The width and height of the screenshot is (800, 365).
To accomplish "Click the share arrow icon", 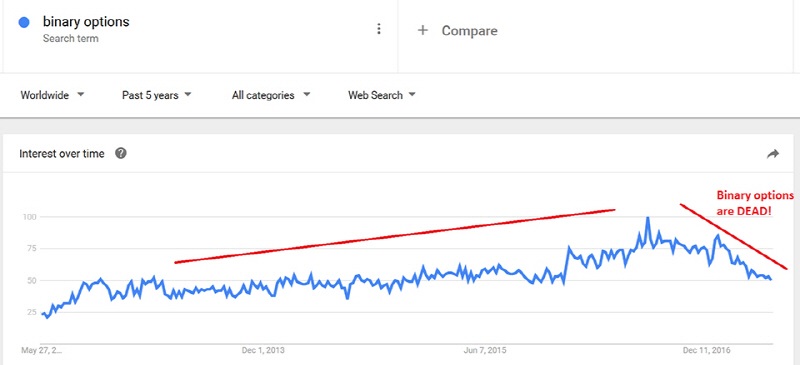I will [x=773, y=154].
